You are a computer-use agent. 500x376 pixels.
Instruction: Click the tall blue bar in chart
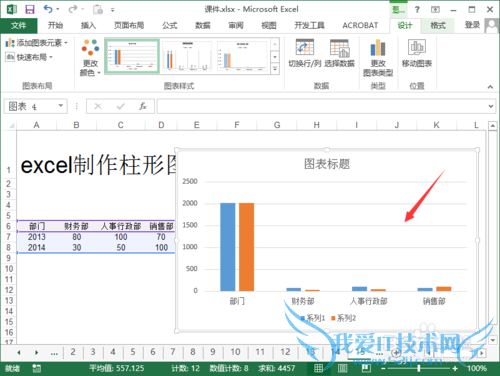[228, 247]
